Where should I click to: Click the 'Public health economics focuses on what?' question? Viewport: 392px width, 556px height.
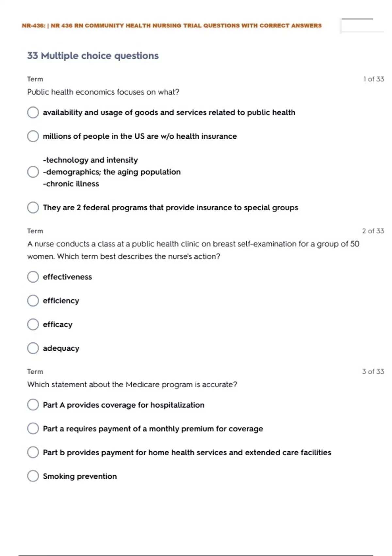click(x=103, y=92)
